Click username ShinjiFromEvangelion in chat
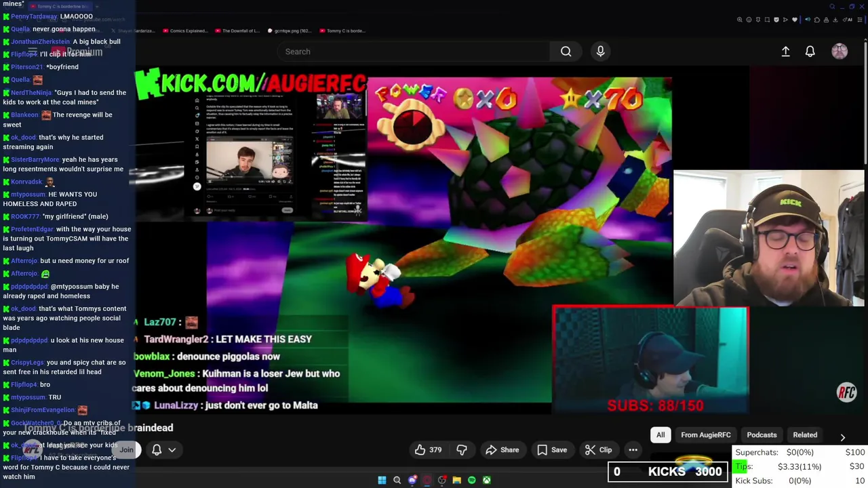The width and height of the screenshot is (868, 488). tap(43, 410)
